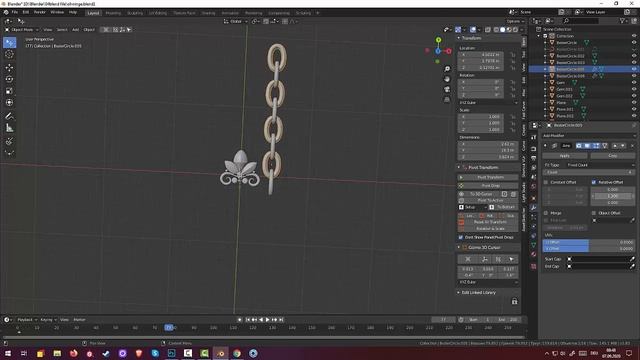The height and width of the screenshot is (360, 640).
Task: Pick the Annotate tool
Action: [9, 116]
